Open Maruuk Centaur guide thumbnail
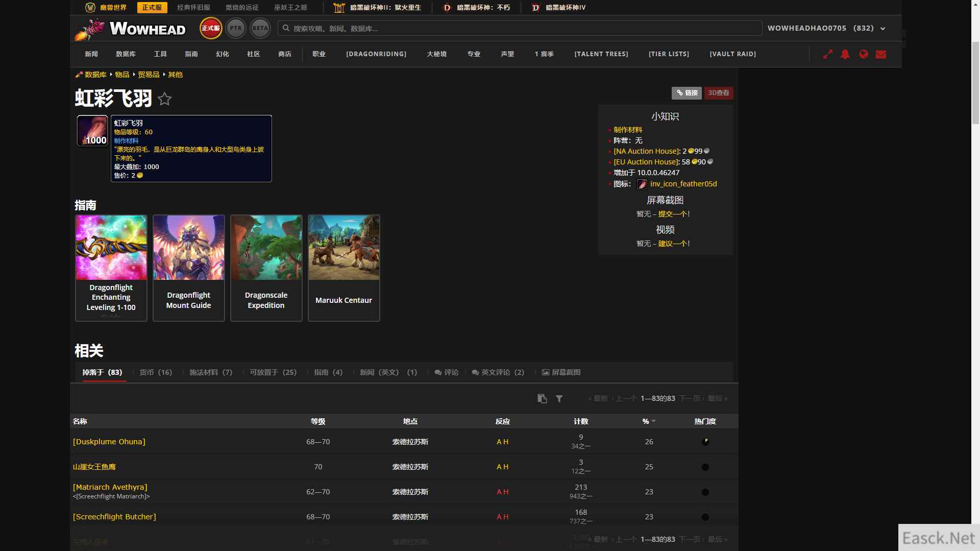980x551 pixels. click(x=344, y=268)
